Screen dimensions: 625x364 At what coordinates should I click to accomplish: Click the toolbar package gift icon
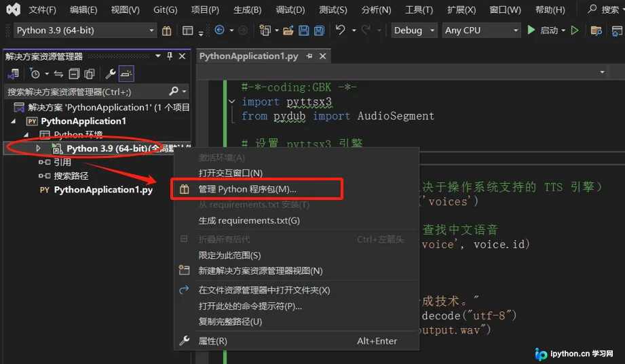tap(167, 31)
